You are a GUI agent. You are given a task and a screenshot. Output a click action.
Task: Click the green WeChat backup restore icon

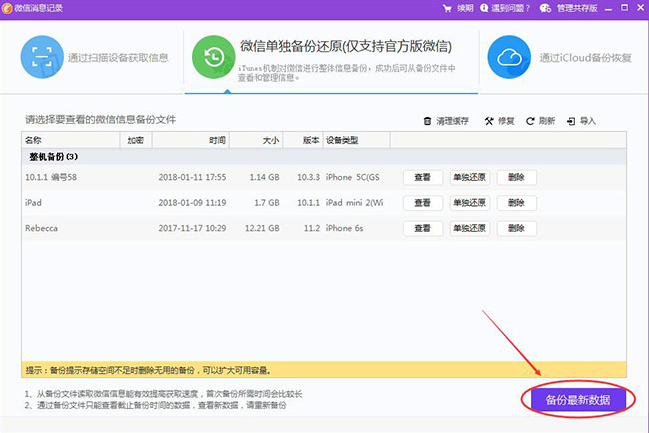coord(213,57)
